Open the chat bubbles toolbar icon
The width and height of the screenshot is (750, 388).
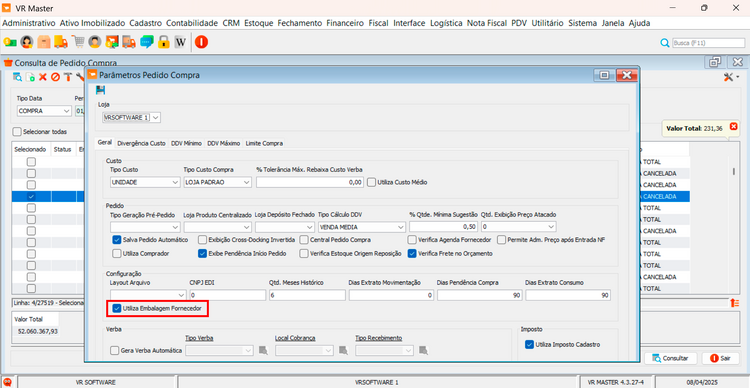click(147, 42)
